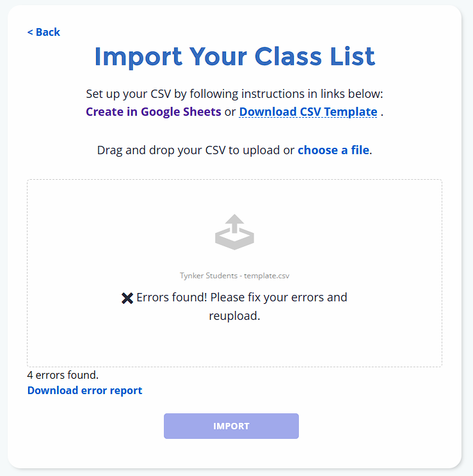
Task: Click the Tynker Students - template.csv filename
Action: pos(234,276)
